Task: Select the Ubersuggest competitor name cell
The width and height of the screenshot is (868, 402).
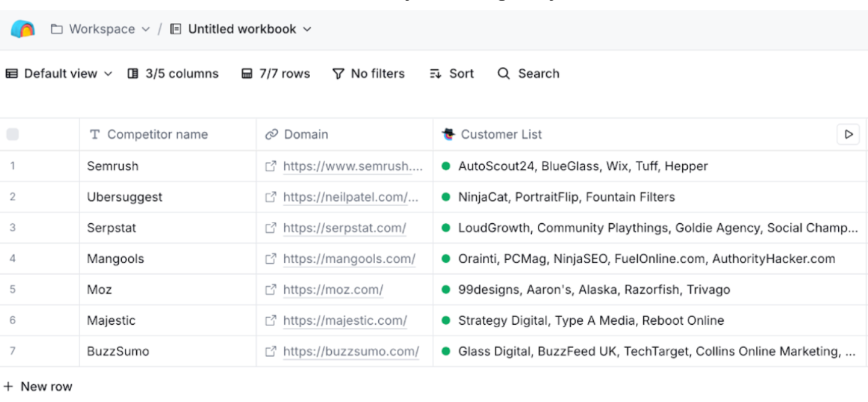Action: click(124, 197)
